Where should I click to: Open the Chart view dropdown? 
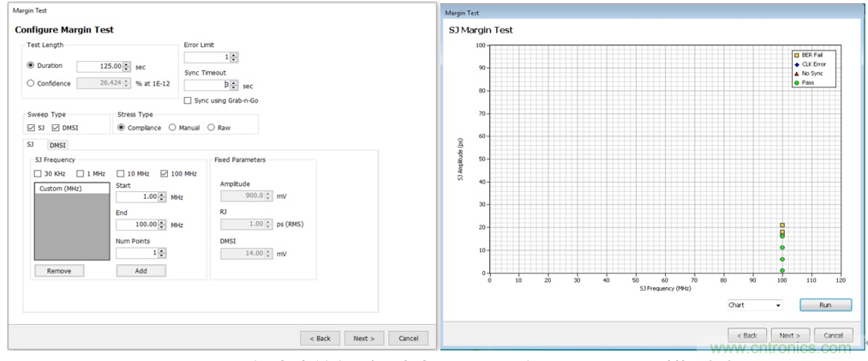click(x=754, y=305)
